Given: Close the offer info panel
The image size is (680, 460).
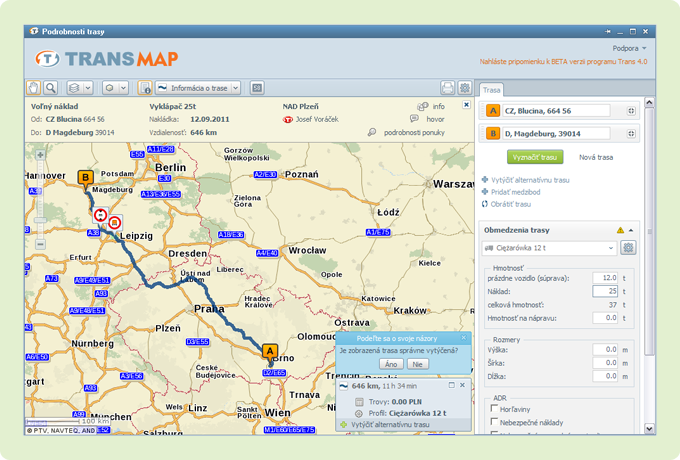Looking at the screenshot, I should (x=466, y=104).
